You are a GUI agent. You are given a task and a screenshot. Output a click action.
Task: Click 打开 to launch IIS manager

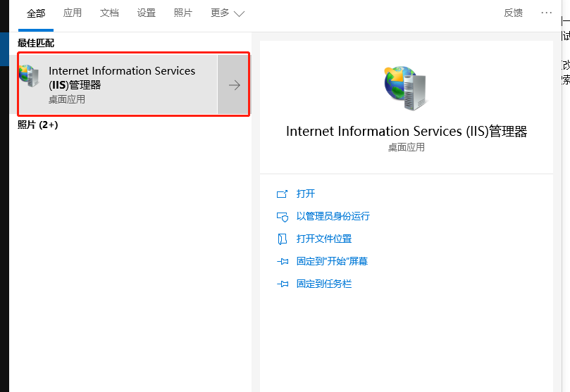point(306,194)
